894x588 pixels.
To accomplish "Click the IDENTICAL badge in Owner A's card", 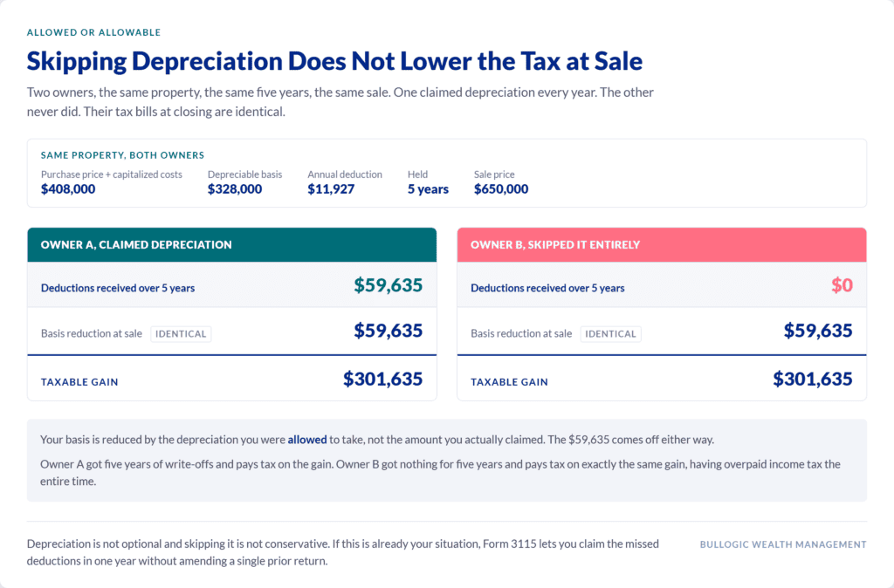I will (181, 334).
